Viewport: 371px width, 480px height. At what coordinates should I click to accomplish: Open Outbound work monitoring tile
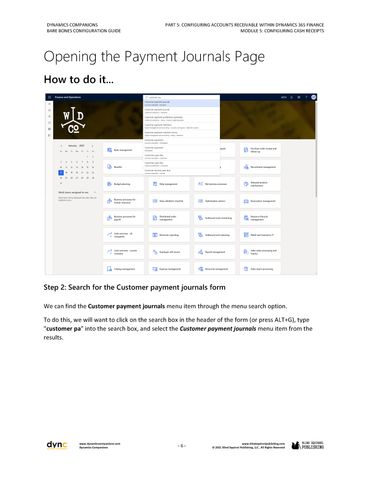(x=215, y=218)
